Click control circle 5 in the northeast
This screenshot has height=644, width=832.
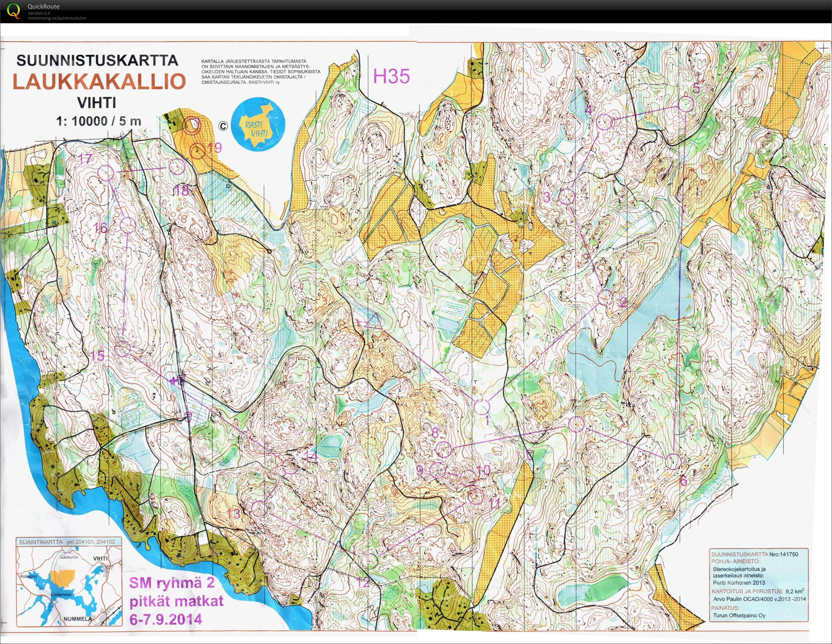(686, 104)
